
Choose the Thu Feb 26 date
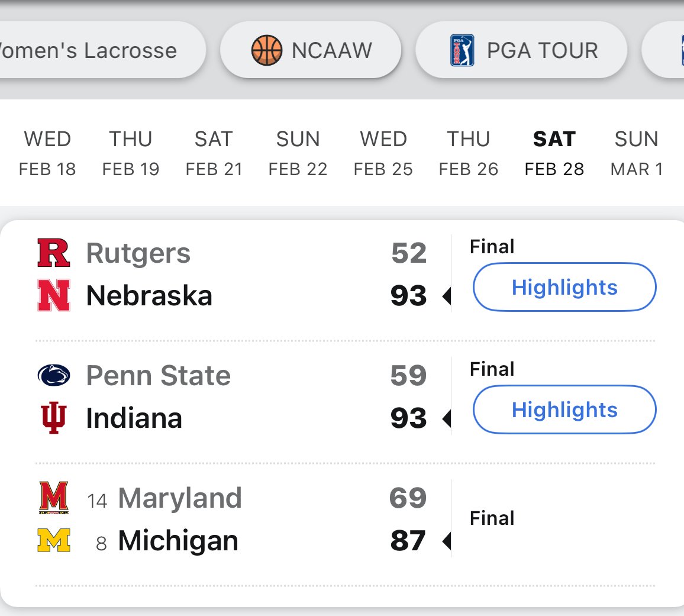click(469, 154)
